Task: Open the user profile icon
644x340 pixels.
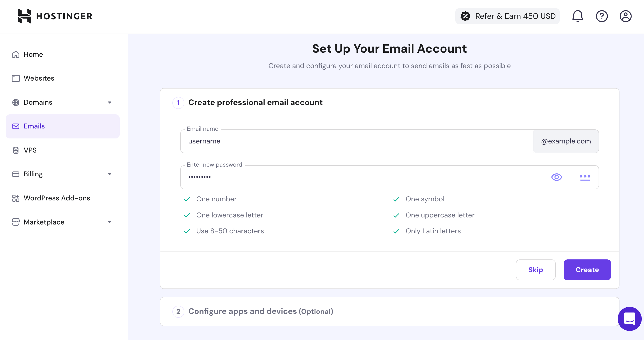Action: 625,16
